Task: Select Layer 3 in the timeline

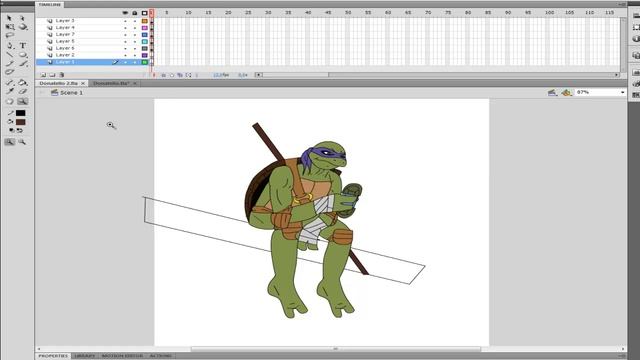Action: tap(65, 20)
